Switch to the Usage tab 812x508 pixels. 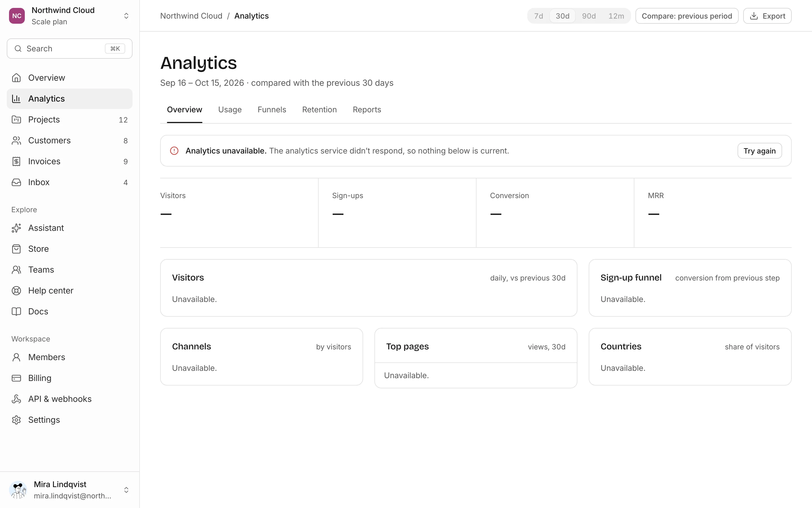pyautogui.click(x=230, y=110)
